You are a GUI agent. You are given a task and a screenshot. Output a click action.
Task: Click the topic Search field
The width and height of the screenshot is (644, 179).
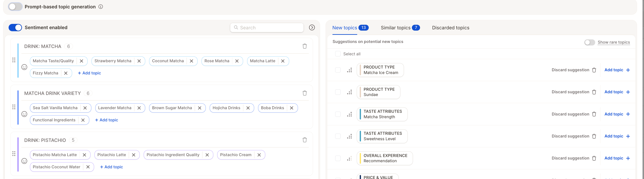tap(267, 27)
